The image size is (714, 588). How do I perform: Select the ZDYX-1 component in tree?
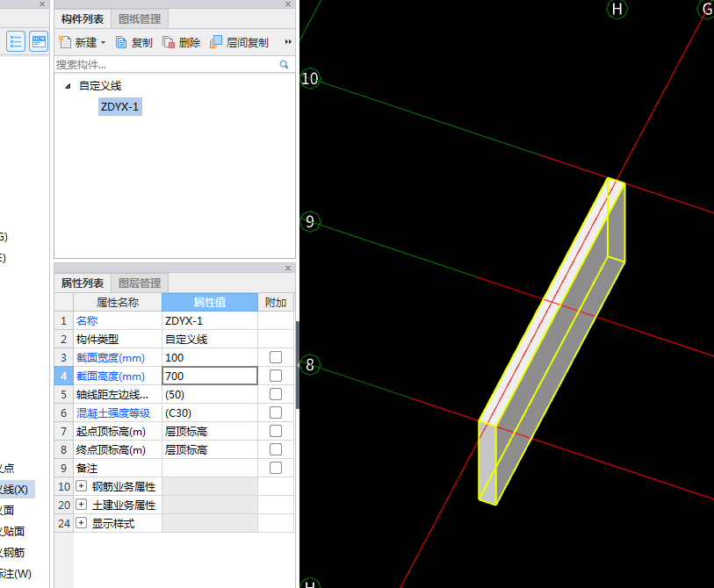119,106
